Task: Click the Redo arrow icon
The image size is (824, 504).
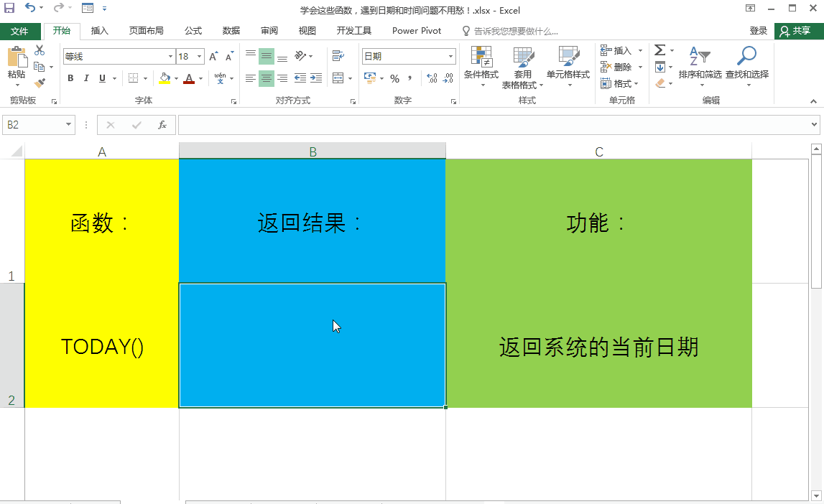Action: point(58,8)
